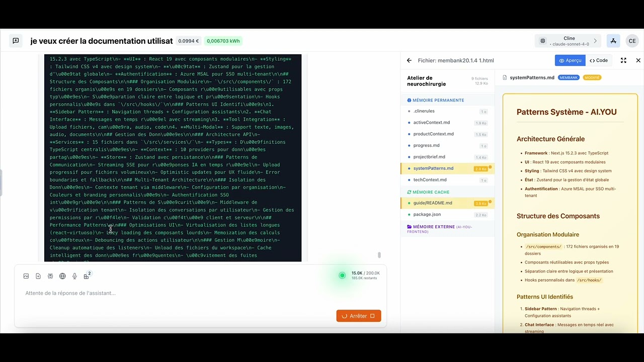The width and height of the screenshot is (644, 362).
Task: Click the blue workspace icon left of CE avatar
Action: [613, 41]
